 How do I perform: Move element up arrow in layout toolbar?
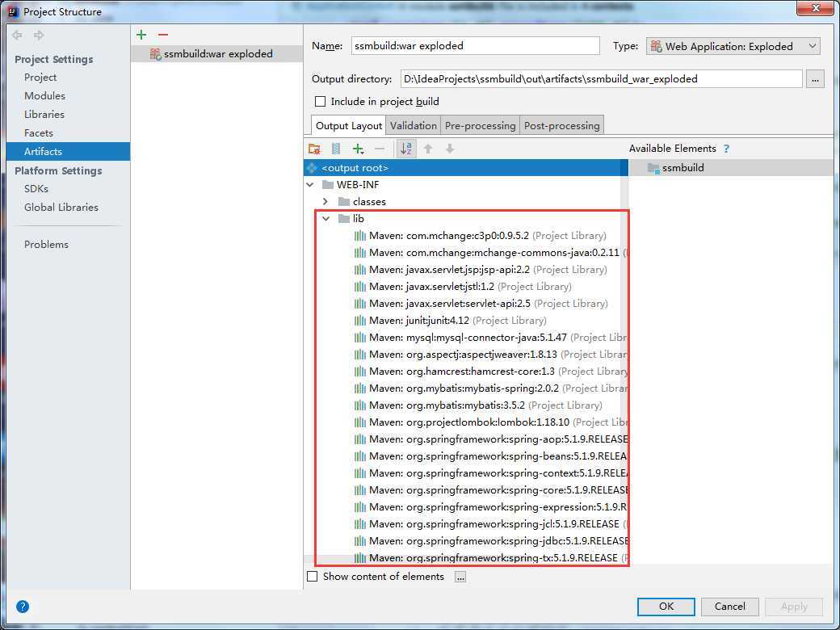(428, 149)
